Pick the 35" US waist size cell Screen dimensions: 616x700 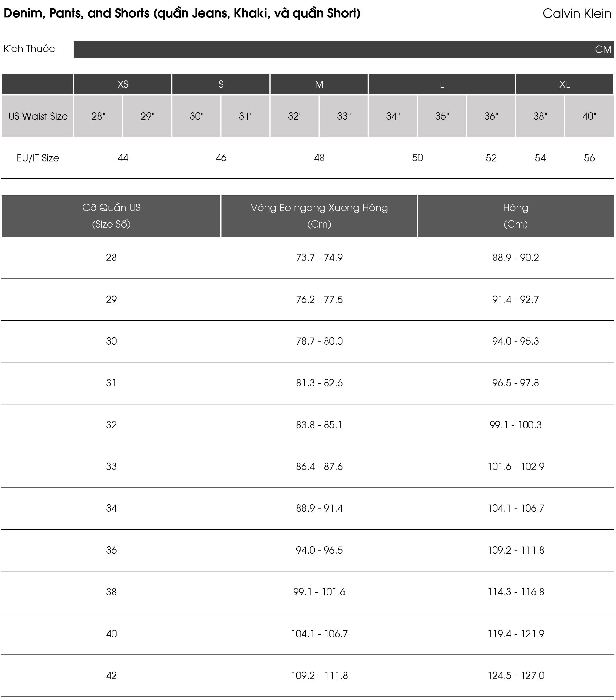point(442,116)
